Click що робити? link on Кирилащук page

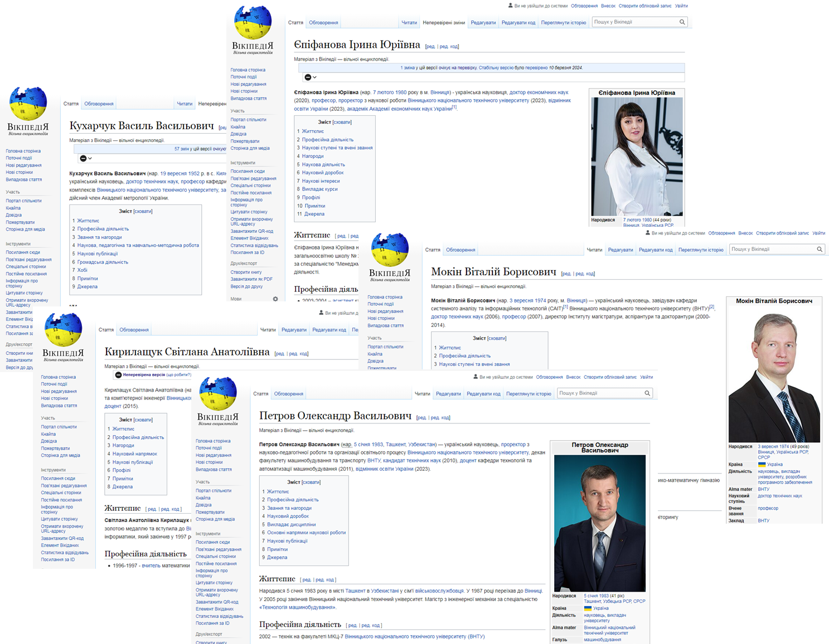[178, 375]
